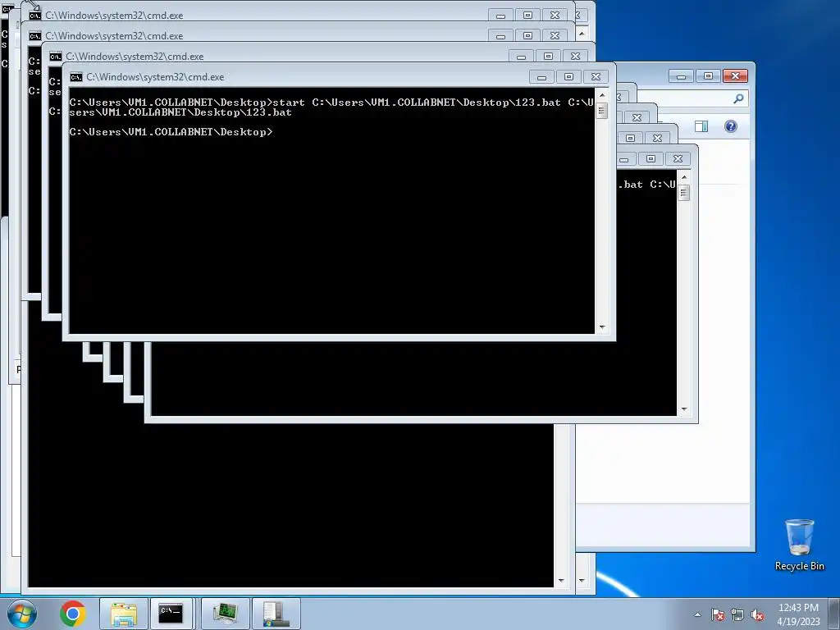This screenshot has width=840, height=630.
Task: Click the front cmd window scrollbar thumb
Action: [x=602, y=111]
